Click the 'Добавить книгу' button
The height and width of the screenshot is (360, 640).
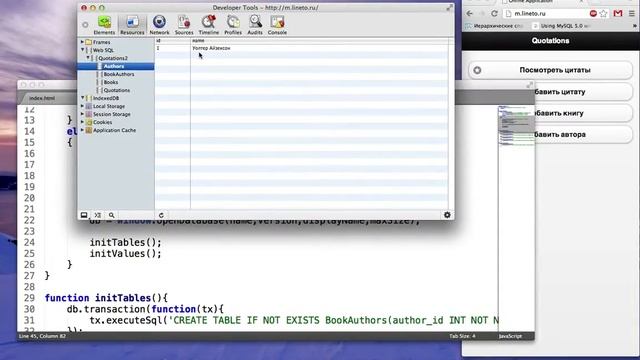584,113
